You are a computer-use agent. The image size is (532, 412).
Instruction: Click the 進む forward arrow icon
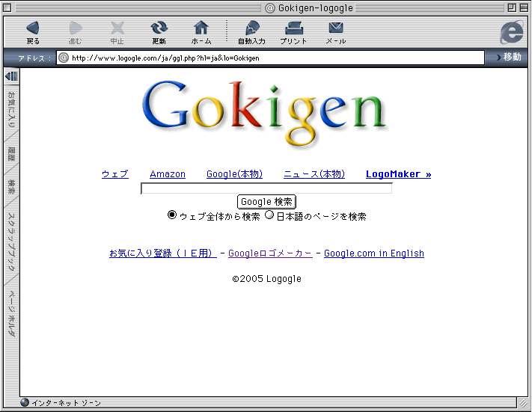[76, 28]
